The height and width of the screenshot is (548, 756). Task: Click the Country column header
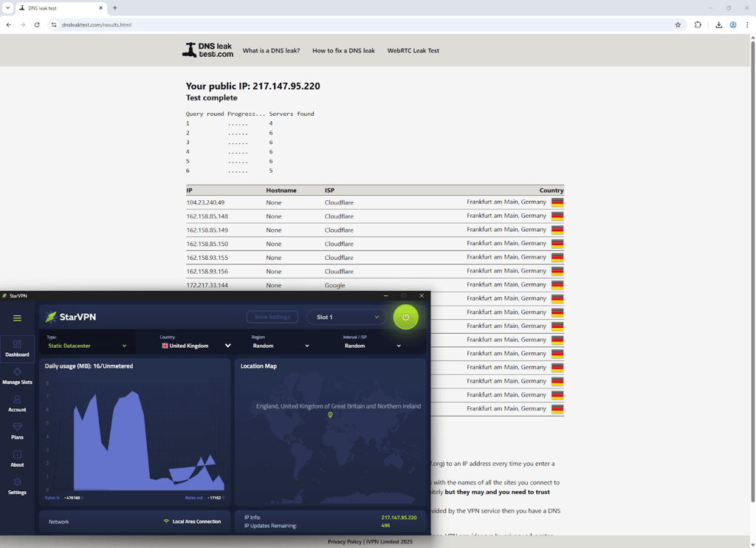click(x=551, y=191)
